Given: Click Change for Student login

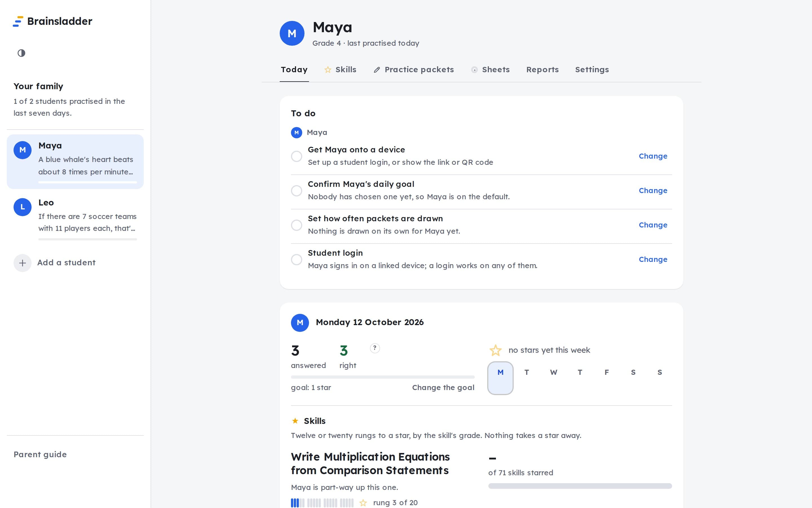Looking at the screenshot, I should point(653,259).
